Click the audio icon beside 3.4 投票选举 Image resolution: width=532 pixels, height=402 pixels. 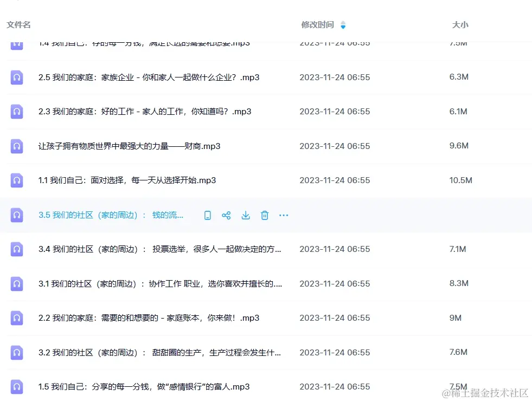click(16, 249)
